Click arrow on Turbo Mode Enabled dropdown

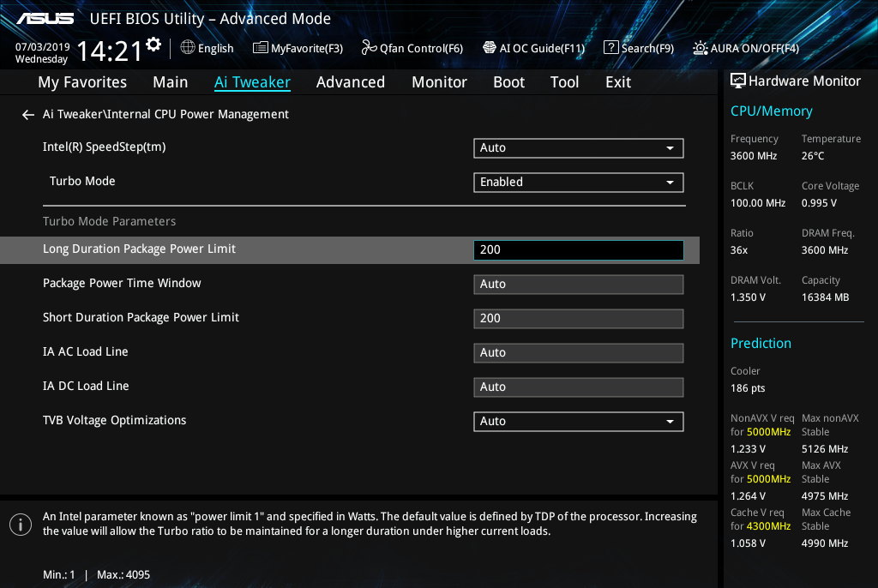click(670, 183)
